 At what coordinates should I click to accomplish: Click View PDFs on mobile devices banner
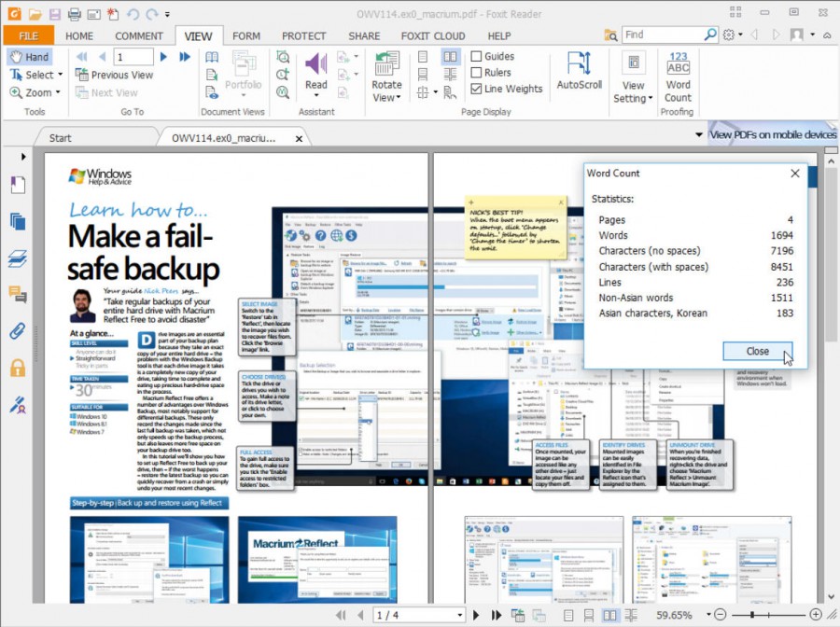(x=773, y=134)
